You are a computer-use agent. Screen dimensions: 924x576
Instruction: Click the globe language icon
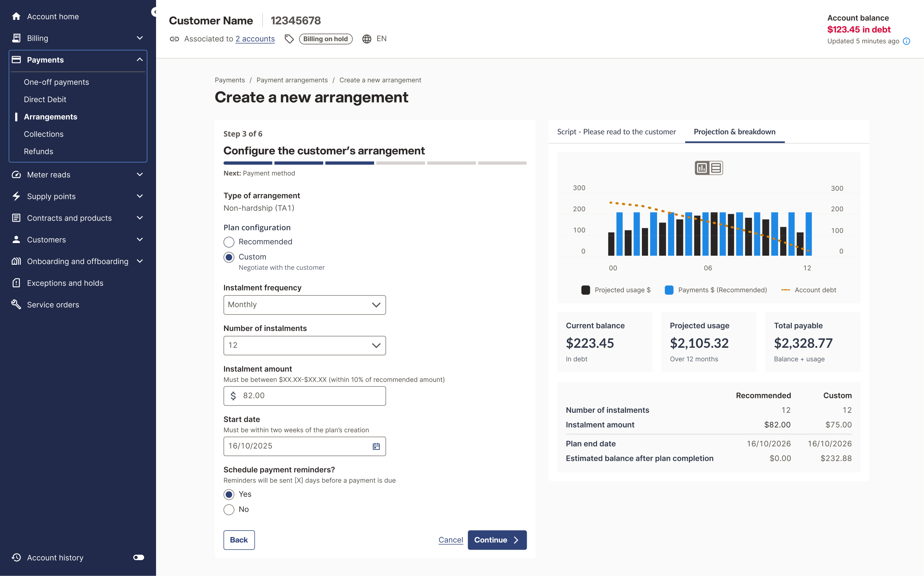367,39
